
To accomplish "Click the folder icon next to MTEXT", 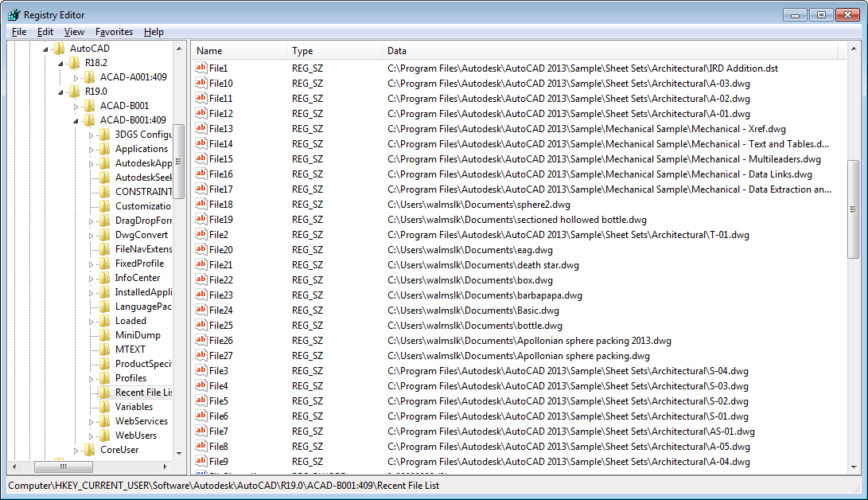I will (103, 350).
